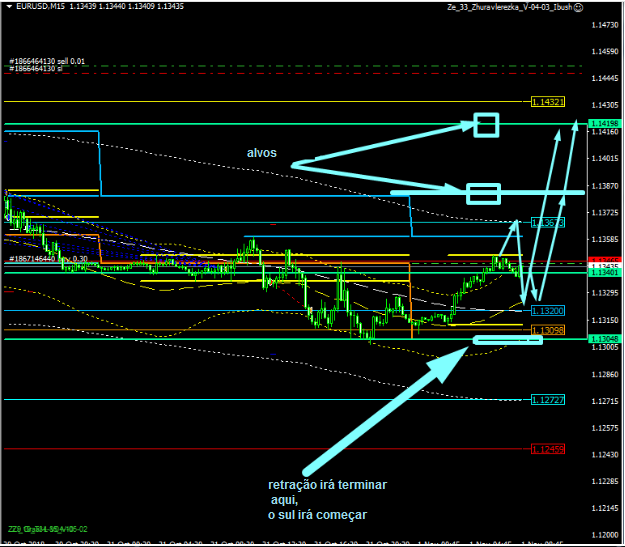Click the red 1.12455 price tag
The image size is (625, 547).
[548, 447]
